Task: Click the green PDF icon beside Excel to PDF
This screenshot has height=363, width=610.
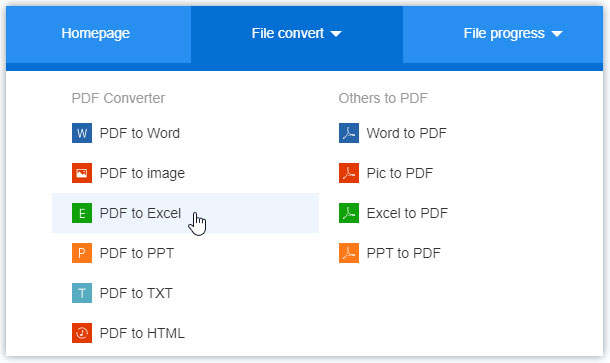Action: coord(349,213)
